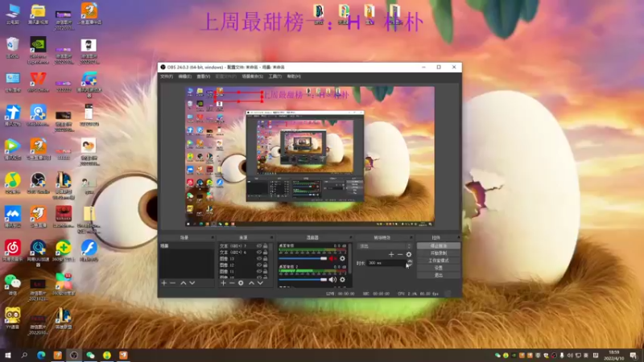Open source properties gear icon
Viewport: 644px width, 362px height.
(241, 283)
